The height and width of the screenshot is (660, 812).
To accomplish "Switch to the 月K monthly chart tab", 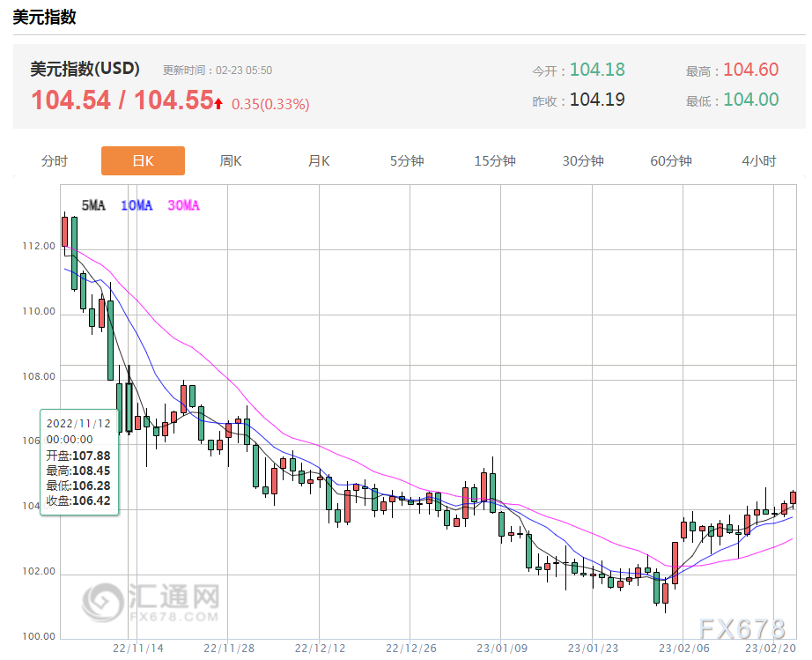I will [x=318, y=161].
